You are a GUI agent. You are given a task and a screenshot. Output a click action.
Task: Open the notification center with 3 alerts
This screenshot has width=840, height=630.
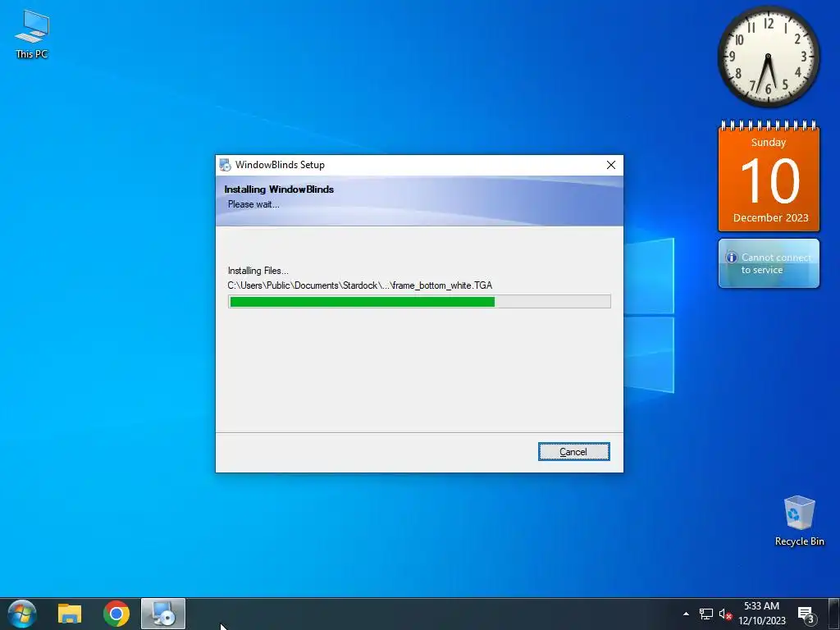click(807, 614)
